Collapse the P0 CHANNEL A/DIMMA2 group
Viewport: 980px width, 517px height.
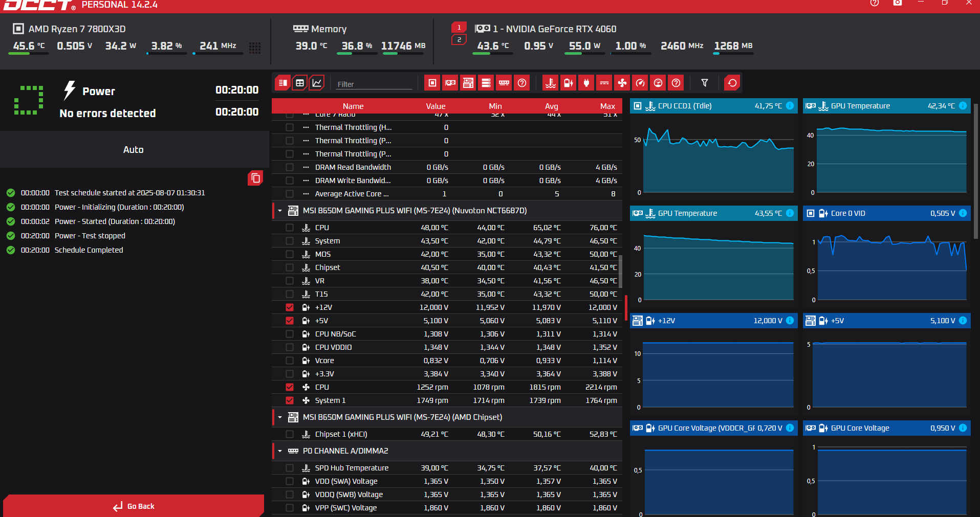coord(280,451)
